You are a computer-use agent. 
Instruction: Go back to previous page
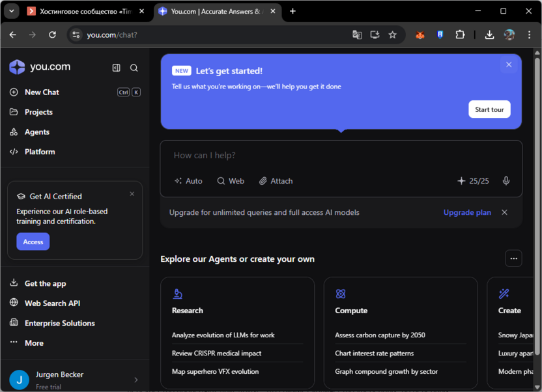[13, 35]
